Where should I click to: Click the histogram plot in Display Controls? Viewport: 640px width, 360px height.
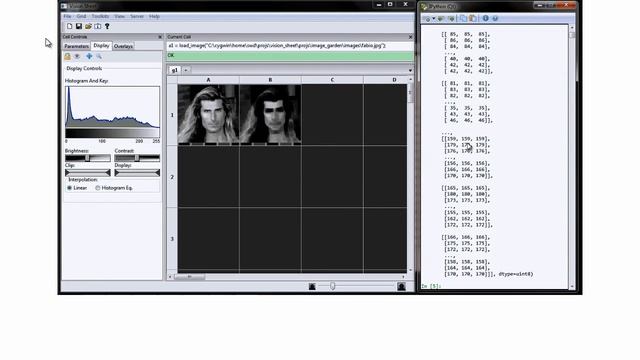point(112,107)
